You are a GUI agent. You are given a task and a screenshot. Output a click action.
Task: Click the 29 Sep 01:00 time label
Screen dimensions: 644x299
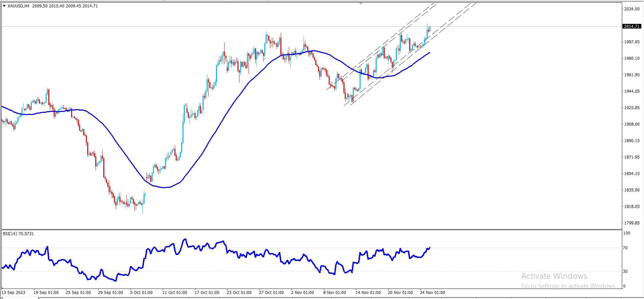(110, 293)
